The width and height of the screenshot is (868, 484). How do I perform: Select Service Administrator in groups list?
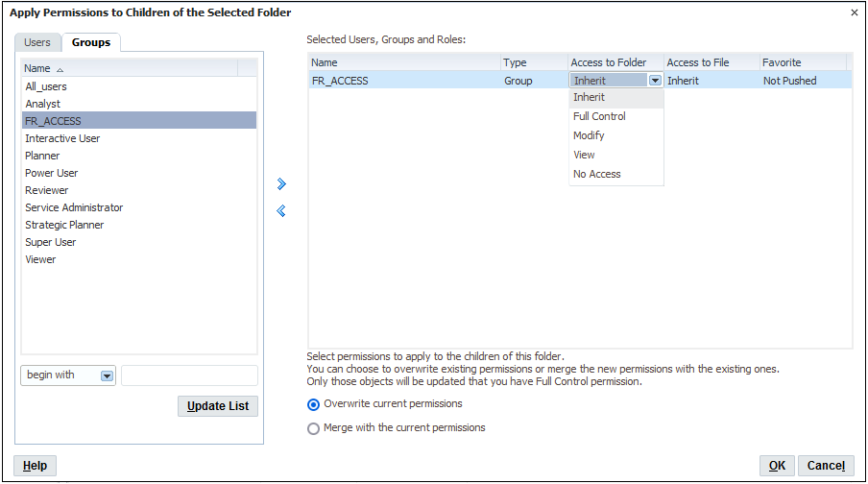coord(74,207)
